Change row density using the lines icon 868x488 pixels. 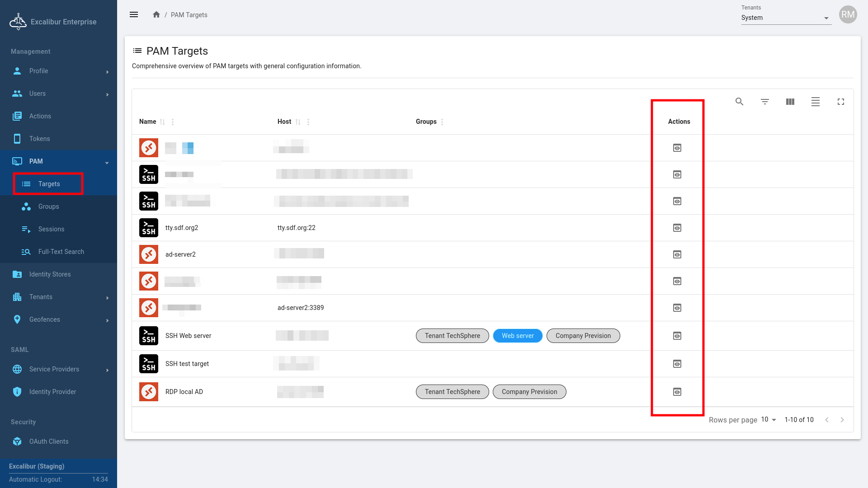[815, 102]
